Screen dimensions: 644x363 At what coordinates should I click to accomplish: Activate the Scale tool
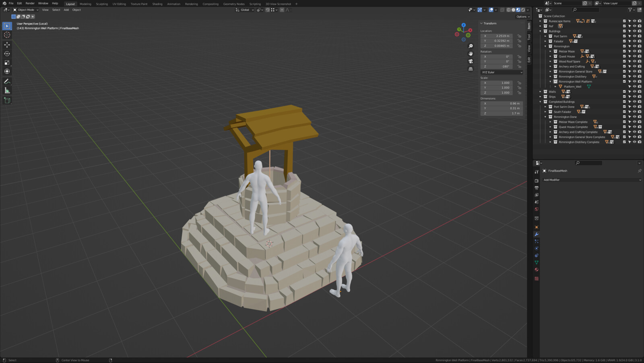point(7,62)
